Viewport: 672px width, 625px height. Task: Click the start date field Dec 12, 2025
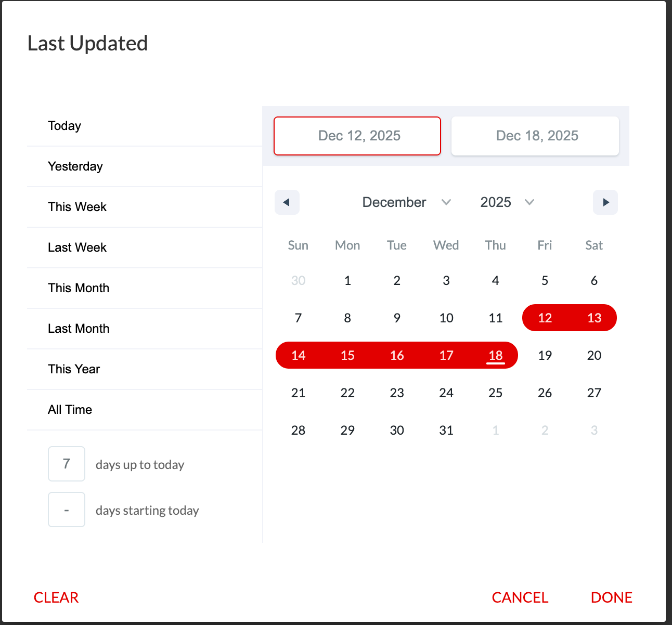coord(357,136)
